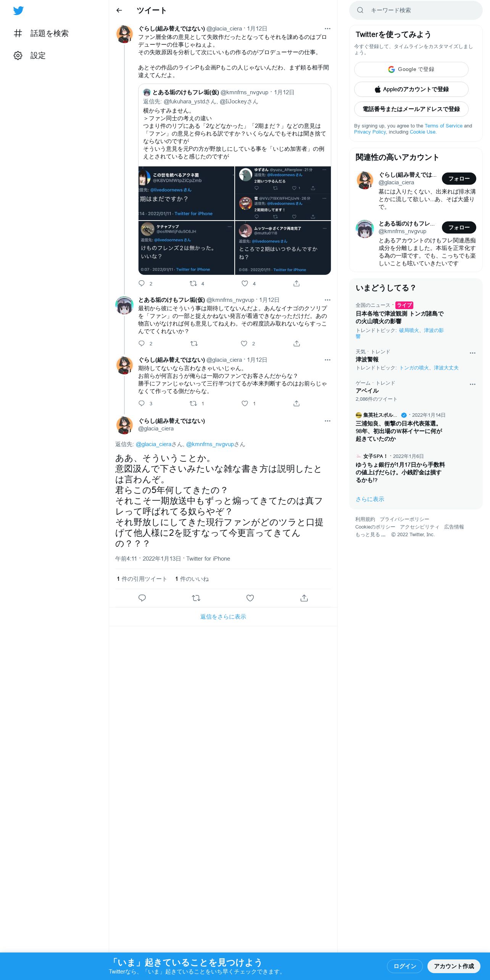The height and width of the screenshot is (980, 490).
Task: Open news 日本各地で津波観測 トンガ諸島
Action: click(400, 317)
